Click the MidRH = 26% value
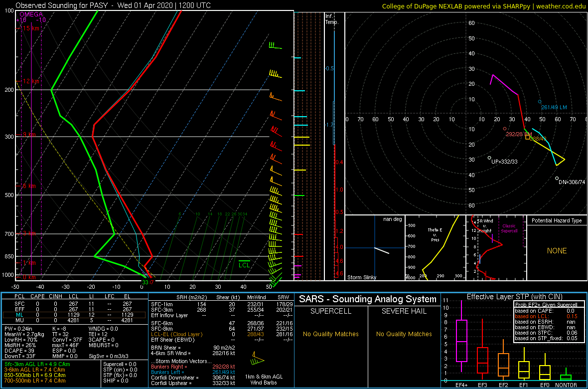 click(20, 346)
